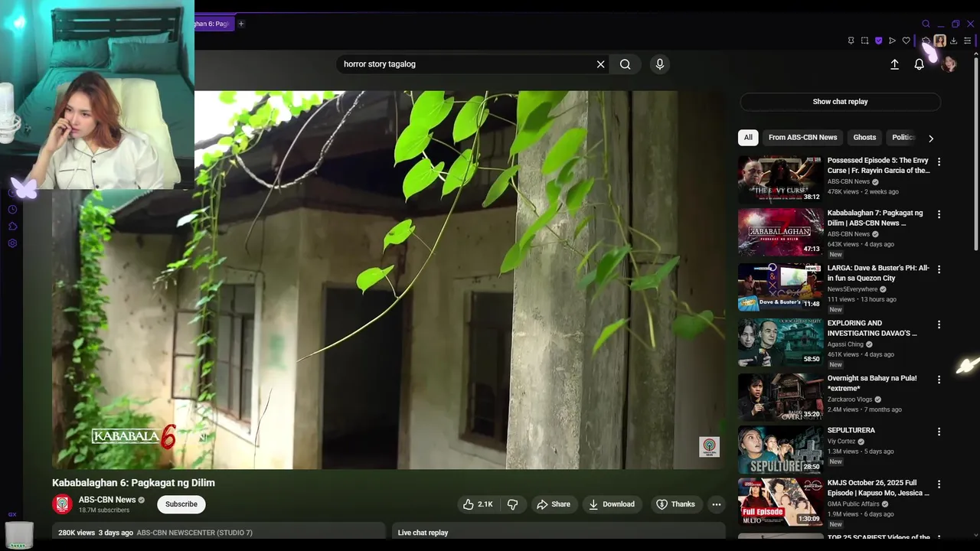
Task: Open YouTube account avatar menu
Action: pyautogui.click(x=949, y=64)
